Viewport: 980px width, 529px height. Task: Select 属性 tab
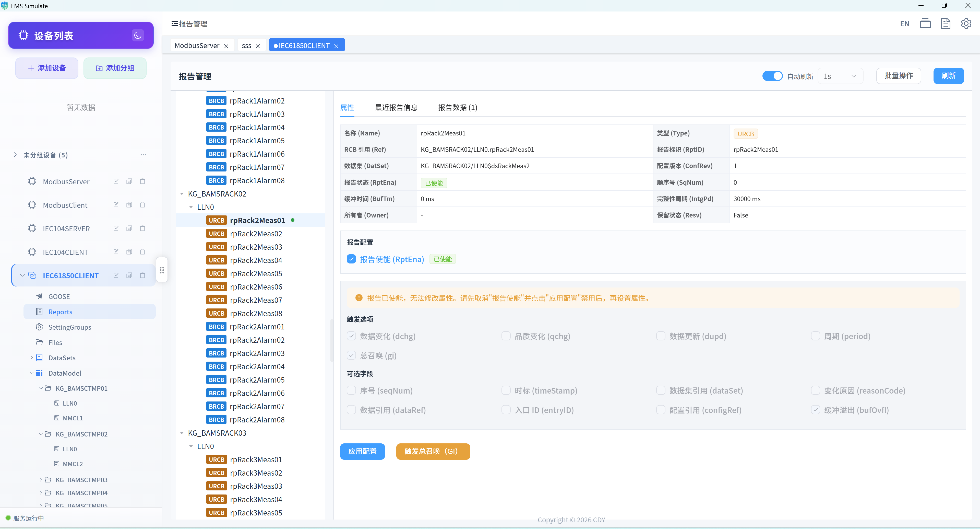tap(347, 107)
